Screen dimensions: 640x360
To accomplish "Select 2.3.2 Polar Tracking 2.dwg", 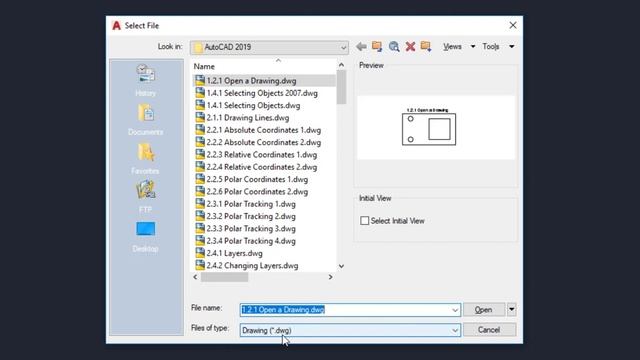I will point(251,216).
